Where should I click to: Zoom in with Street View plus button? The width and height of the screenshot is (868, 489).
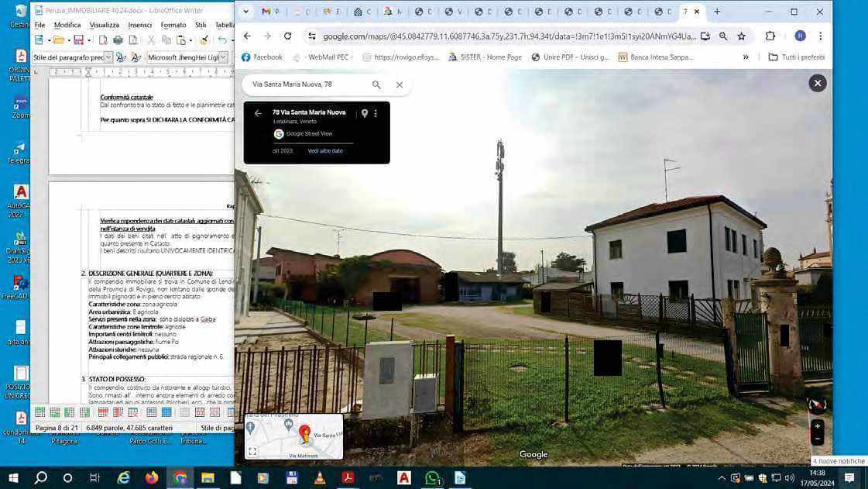[x=817, y=426]
